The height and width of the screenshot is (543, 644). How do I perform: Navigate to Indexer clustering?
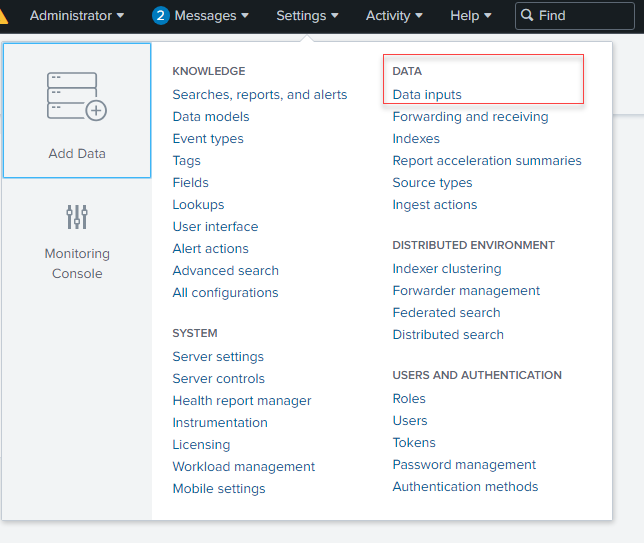click(x=447, y=269)
